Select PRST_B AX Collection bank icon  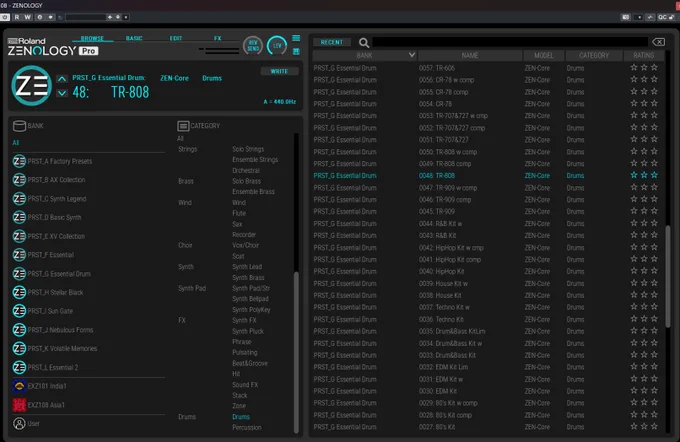coord(19,180)
